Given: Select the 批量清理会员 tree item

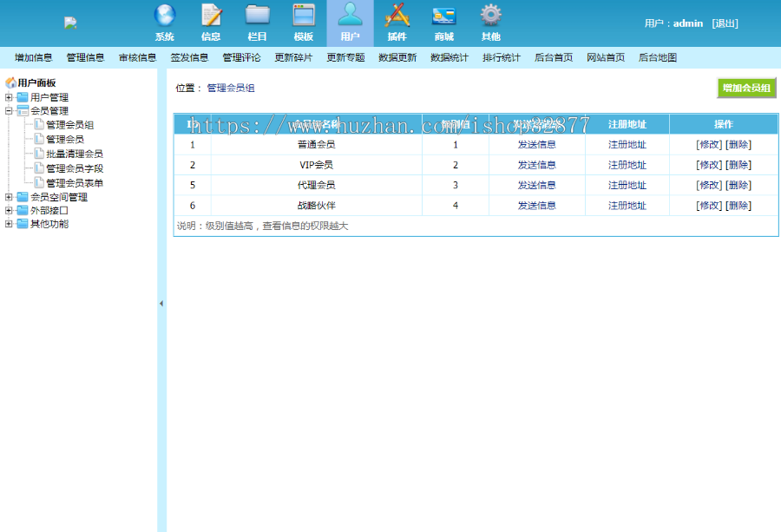Looking at the screenshot, I should pos(75,154).
